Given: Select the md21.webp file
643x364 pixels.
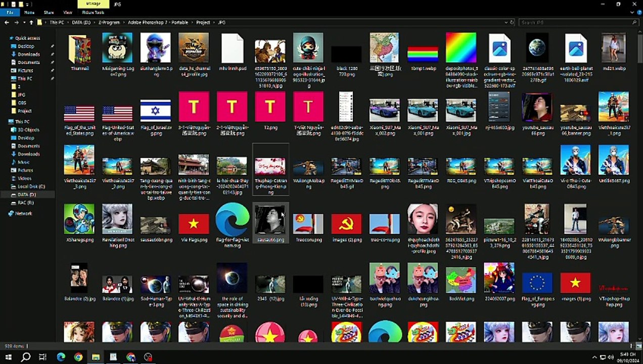Looking at the screenshot, I should 614,53.
